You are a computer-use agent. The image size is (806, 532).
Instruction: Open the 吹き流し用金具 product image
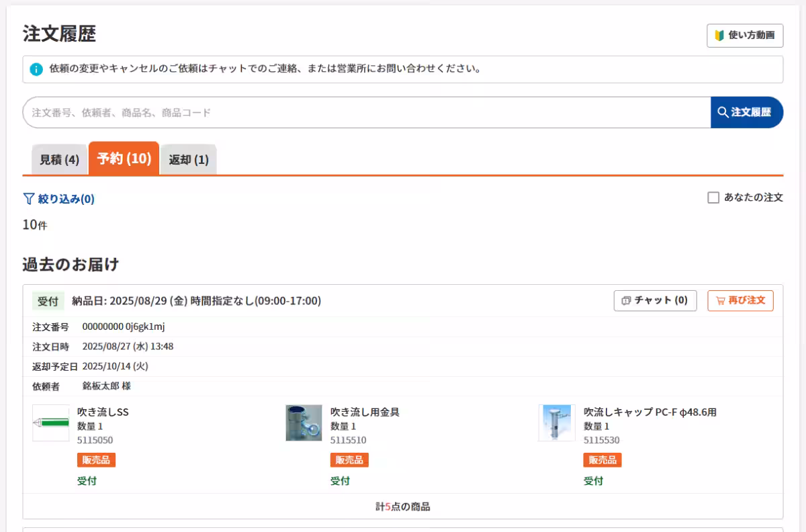pos(304,423)
